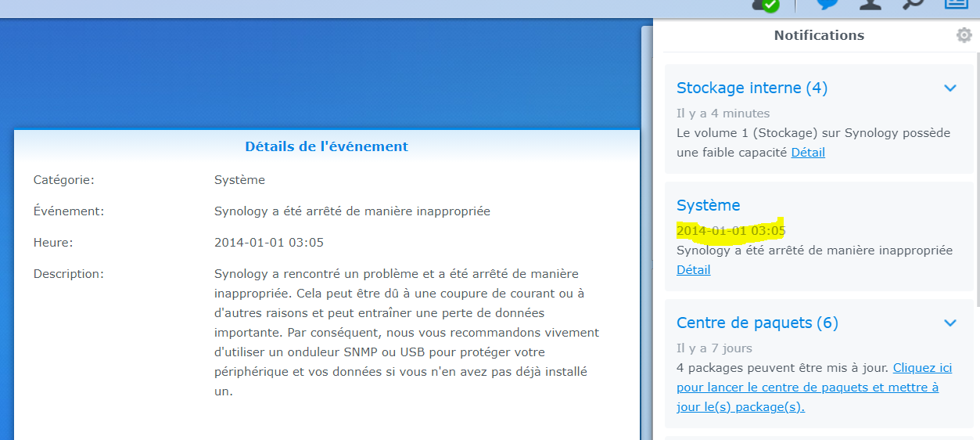980x440 pixels.
Task: Open Détail link under Système notification
Action: click(x=694, y=270)
